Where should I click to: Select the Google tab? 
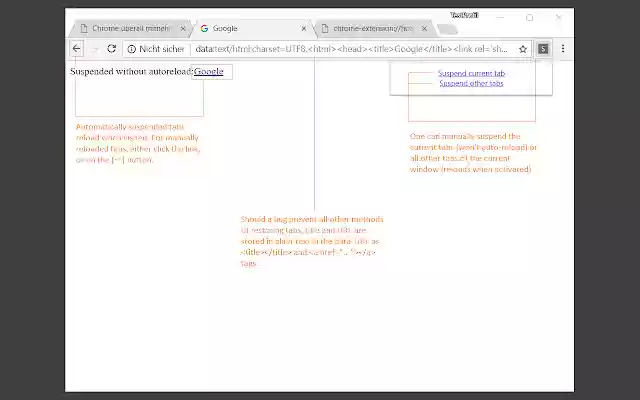coord(253,29)
